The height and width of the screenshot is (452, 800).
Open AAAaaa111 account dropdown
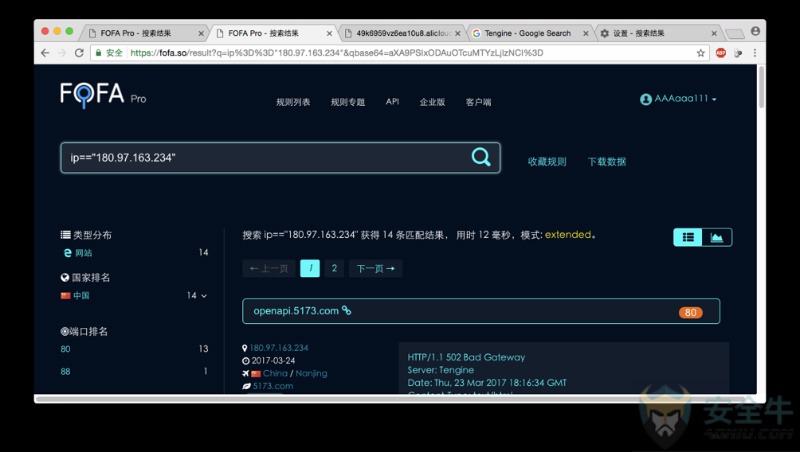(x=685, y=98)
